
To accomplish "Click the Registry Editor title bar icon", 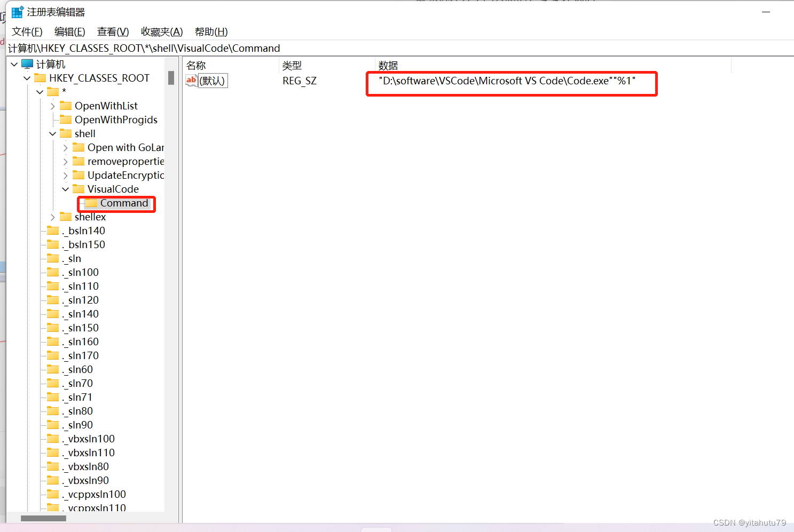I will [18, 12].
